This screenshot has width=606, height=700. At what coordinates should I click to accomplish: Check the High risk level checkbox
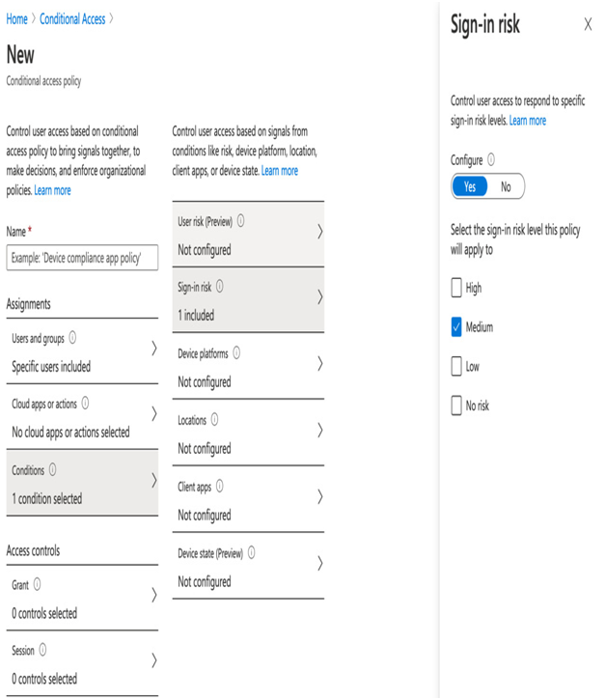coord(456,288)
